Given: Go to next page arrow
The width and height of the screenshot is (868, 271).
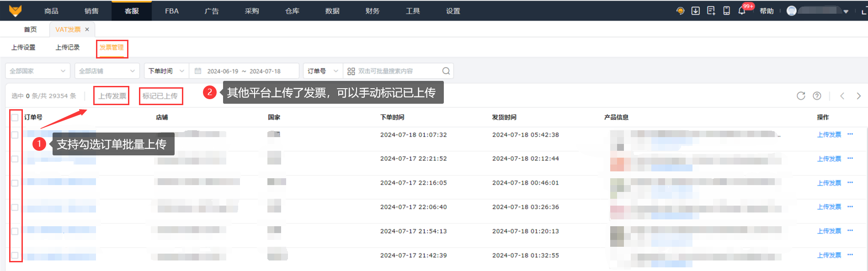Looking at the screenshot, I should [859, 96].
